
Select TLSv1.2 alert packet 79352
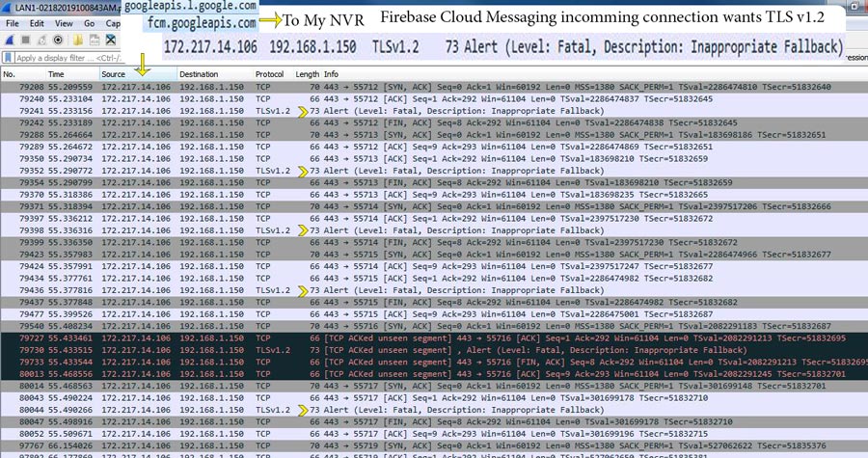[434, 171]
